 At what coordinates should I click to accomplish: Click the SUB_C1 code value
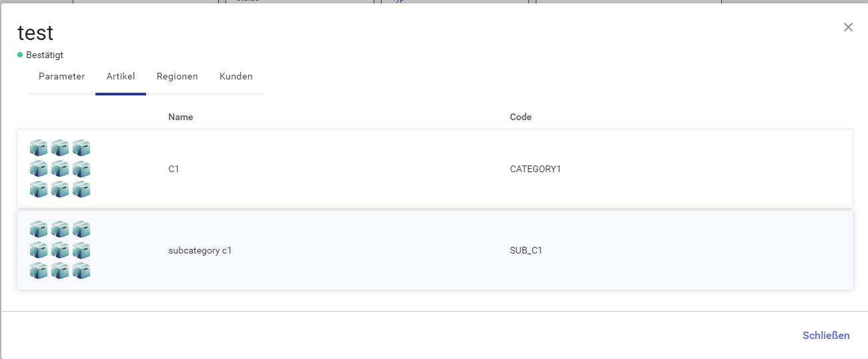526,251
